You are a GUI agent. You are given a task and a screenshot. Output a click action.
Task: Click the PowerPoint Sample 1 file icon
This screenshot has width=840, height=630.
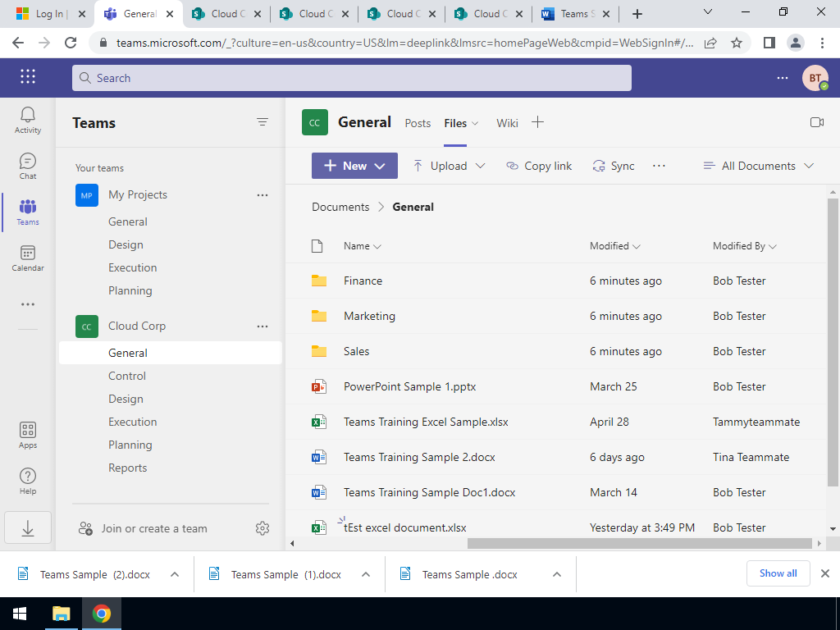pos(319,386)
